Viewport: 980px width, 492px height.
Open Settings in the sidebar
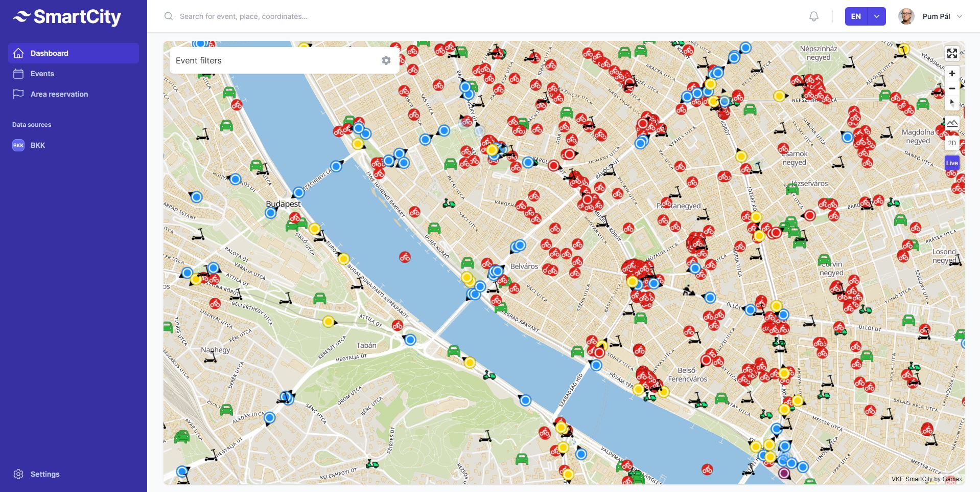(44, 474)
